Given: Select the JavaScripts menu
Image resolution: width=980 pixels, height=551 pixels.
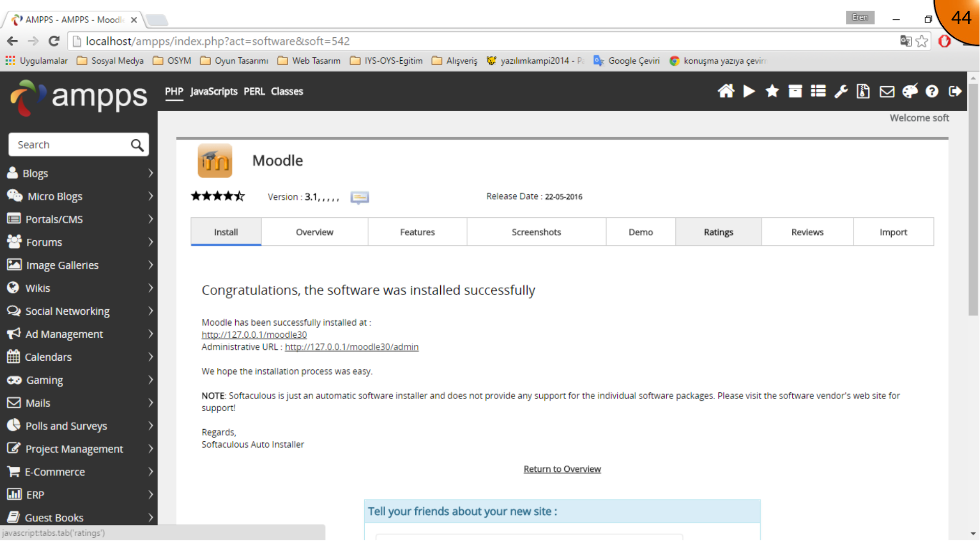Looking at the screenshot, I should (214, 91).
